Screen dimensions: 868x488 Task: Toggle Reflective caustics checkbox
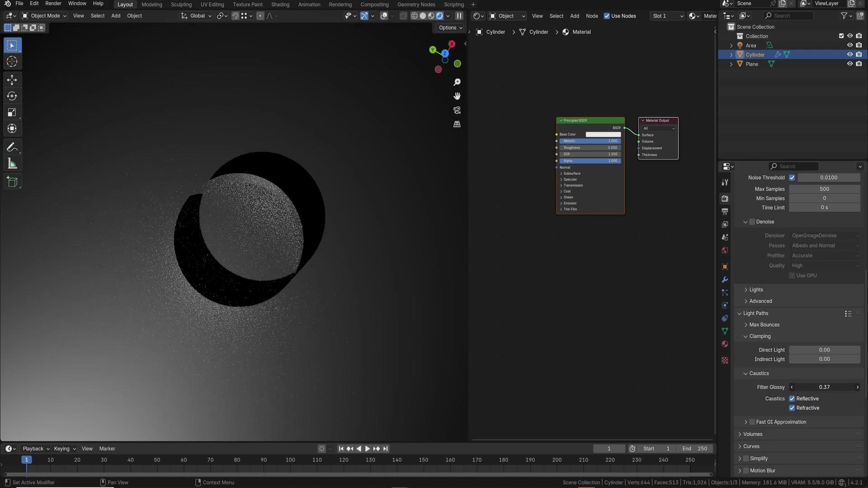[792, 399]
